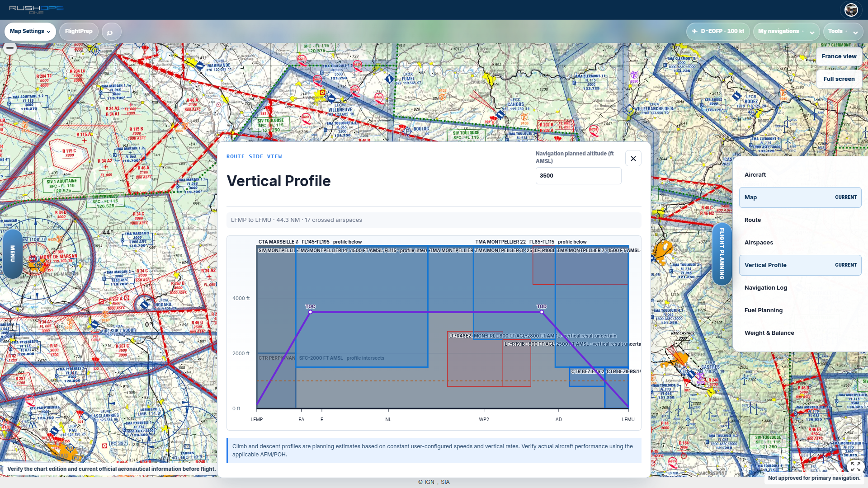
Task: Click the WP2 waypoint label
Action: pos(484,420)
